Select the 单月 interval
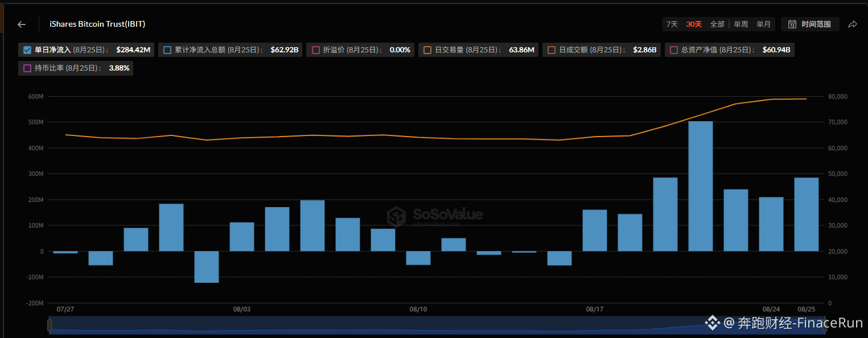The image size is (868, 338). (763, 24)
